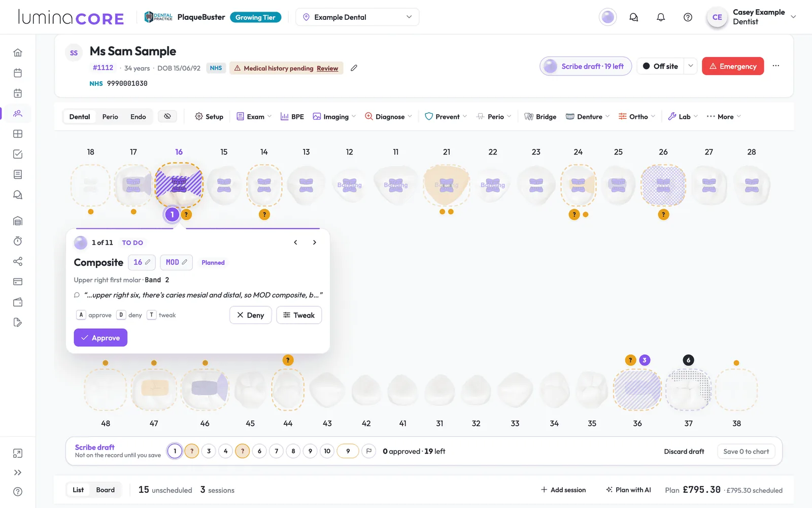Open BPE in the chart toolbar
Screen dimensions: 812x508
pos(292,116)
